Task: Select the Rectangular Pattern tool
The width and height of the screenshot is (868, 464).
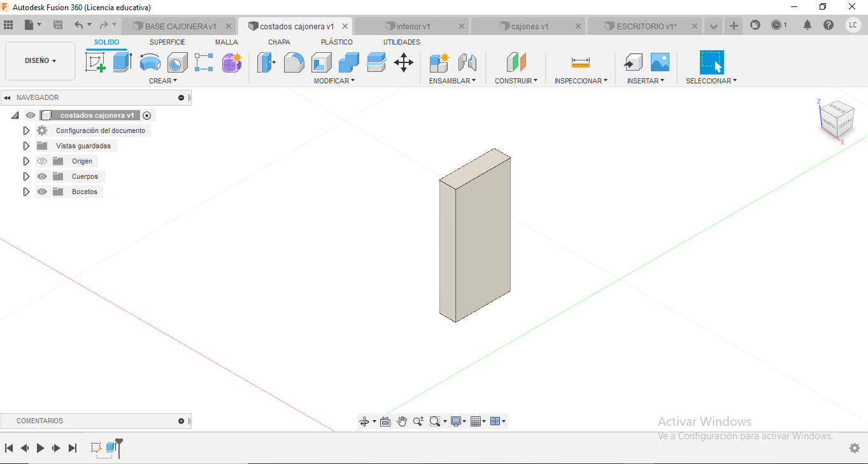Action: pyautogui.click(x=204, y=62)
